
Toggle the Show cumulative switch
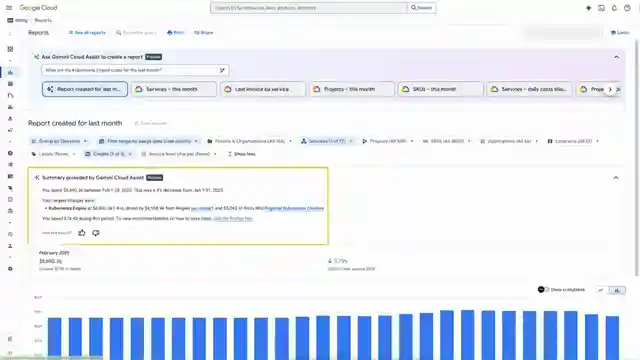point(543,289)
